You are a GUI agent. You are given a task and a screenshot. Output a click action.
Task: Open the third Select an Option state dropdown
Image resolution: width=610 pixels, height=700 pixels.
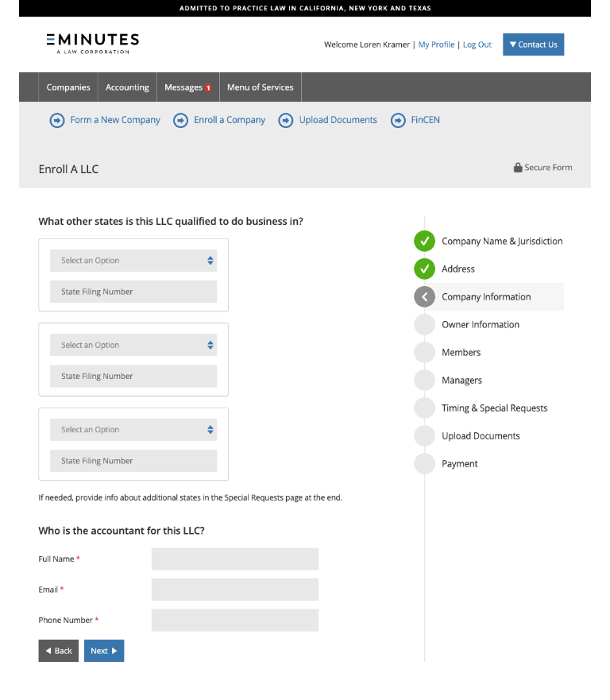coord(133,429)
